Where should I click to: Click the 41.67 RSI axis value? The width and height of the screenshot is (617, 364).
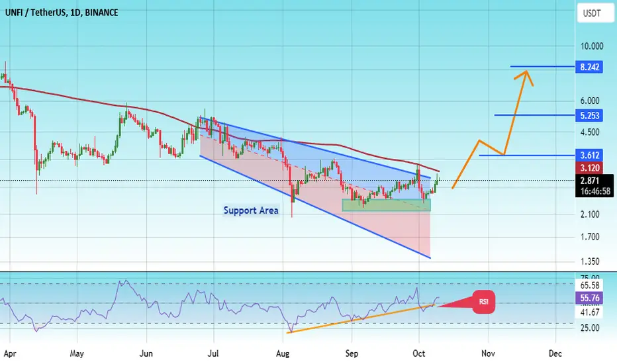(589, 312)
